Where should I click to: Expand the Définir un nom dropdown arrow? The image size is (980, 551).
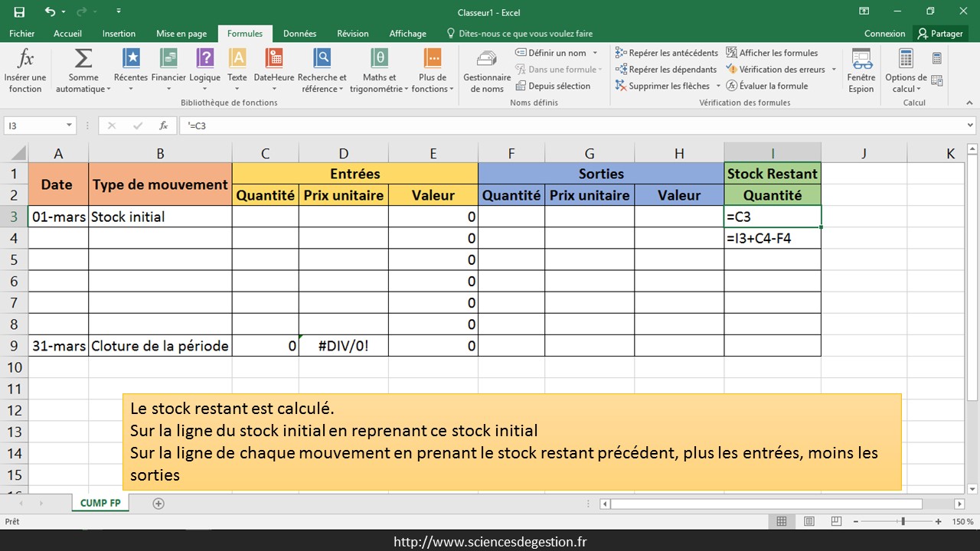[594, 53]
